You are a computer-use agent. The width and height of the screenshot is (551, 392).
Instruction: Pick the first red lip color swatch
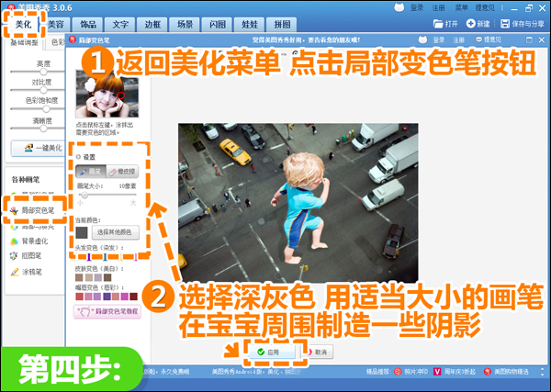[x=79, y=297]
